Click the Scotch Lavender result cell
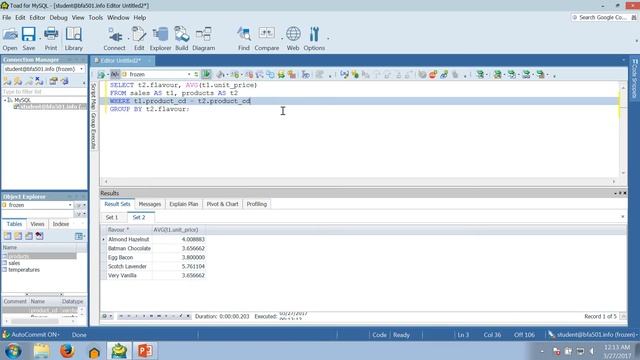Image resolution: width=640 pixels, height=360 pixels. (129, 267)
